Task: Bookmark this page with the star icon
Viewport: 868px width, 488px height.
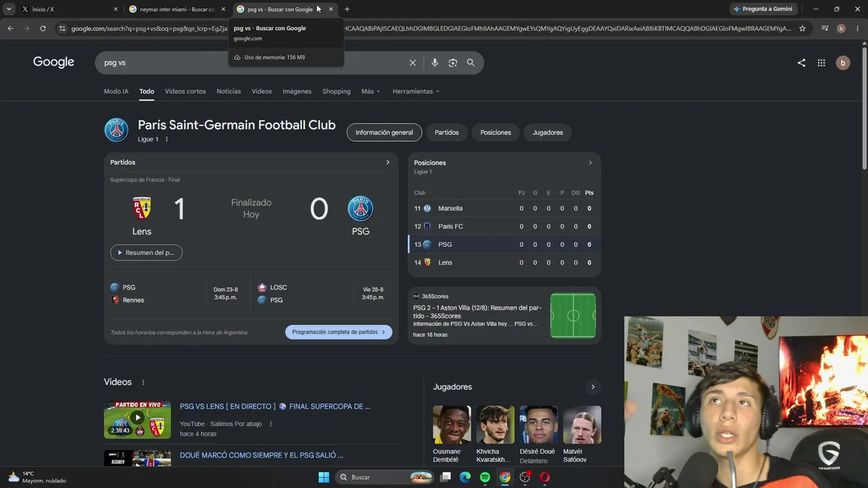Action: 802,28
